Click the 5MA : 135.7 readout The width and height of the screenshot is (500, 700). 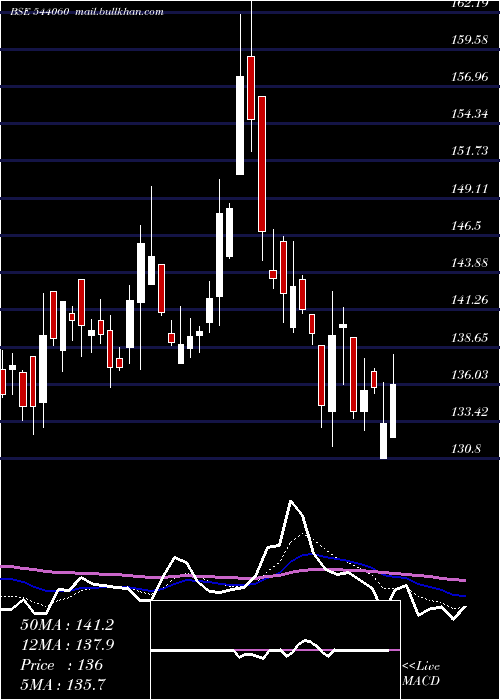(x=63, y=684)
